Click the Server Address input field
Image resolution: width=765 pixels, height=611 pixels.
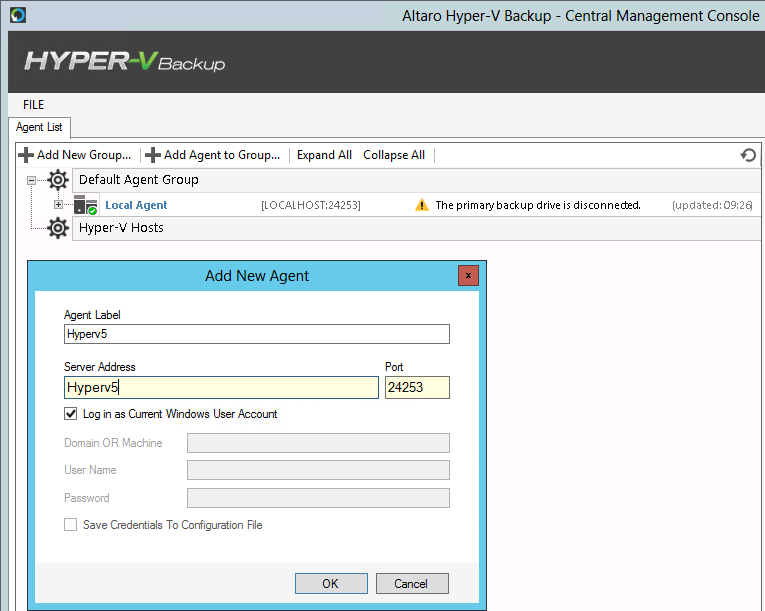pos(221,387)
